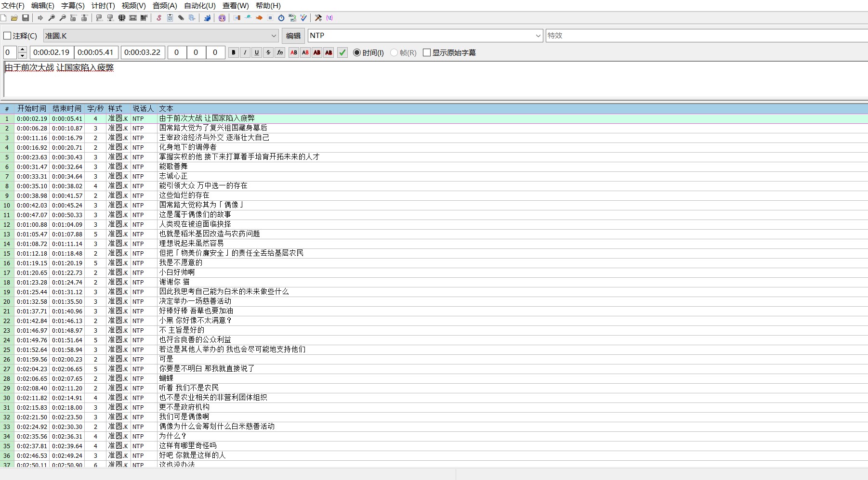Zoom in video with magnifier plus

click(52, 18)
